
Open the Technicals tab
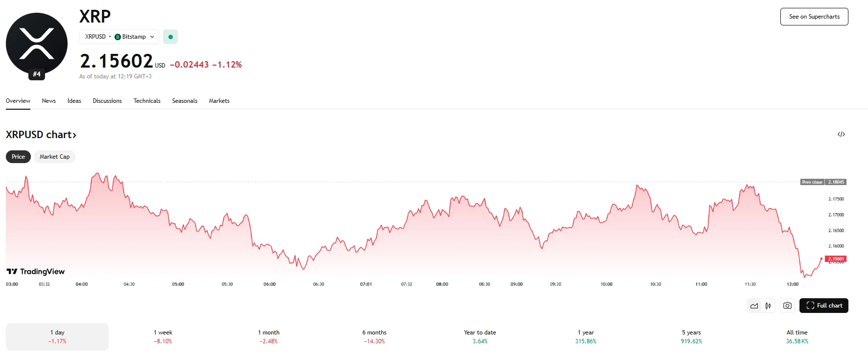(x=147, y=101)
